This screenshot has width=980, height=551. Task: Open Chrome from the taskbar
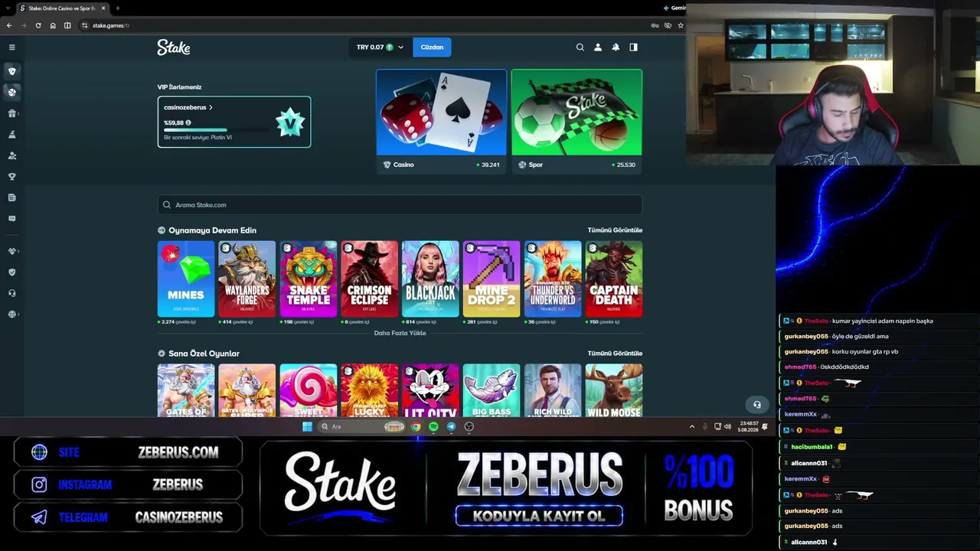tap(416, 427)
